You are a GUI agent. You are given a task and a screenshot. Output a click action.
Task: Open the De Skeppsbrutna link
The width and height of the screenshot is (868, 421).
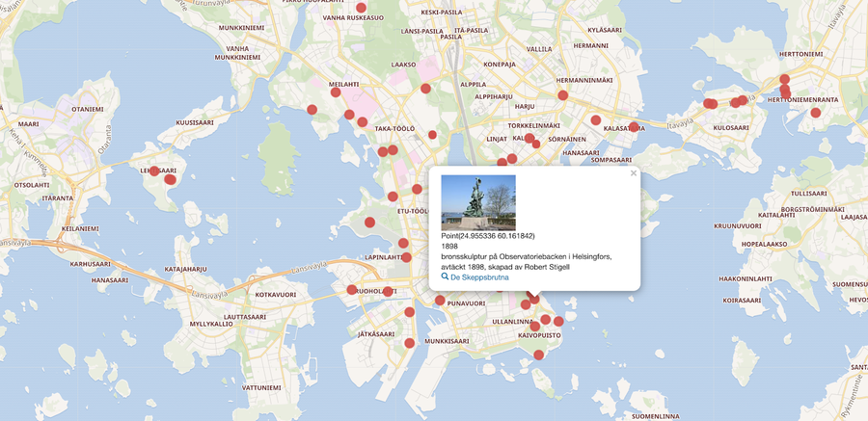tap(479, 277)
